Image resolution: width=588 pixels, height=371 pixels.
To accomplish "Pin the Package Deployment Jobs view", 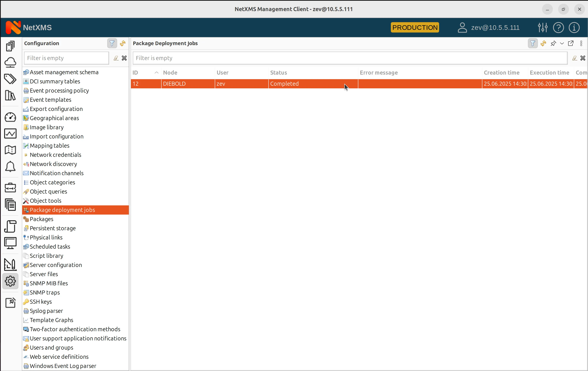I will click(553, 43).
